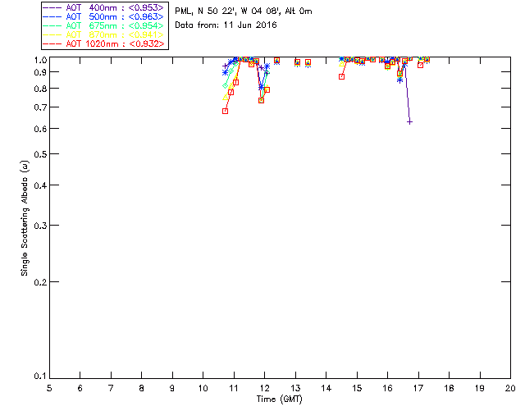Click the y-axis tick label 0.1
Image resolution: width=525 pixels, height=420 pixels.
40,377
